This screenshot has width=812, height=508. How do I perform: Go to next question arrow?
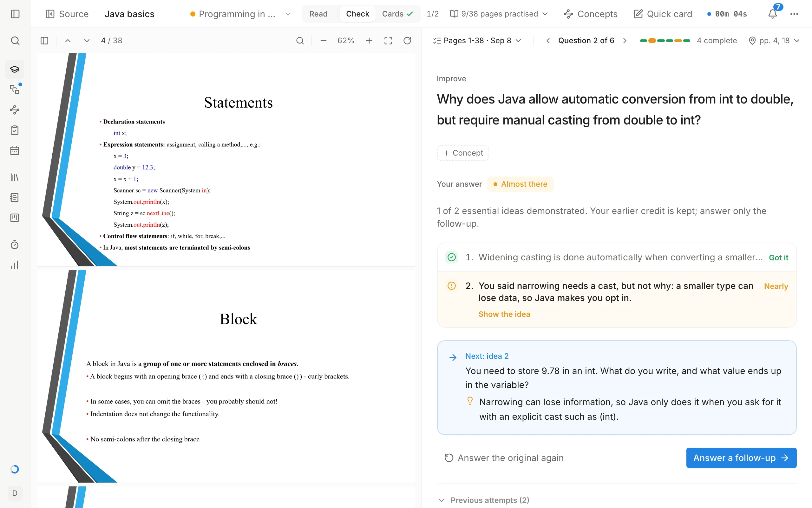pos(625,41)
